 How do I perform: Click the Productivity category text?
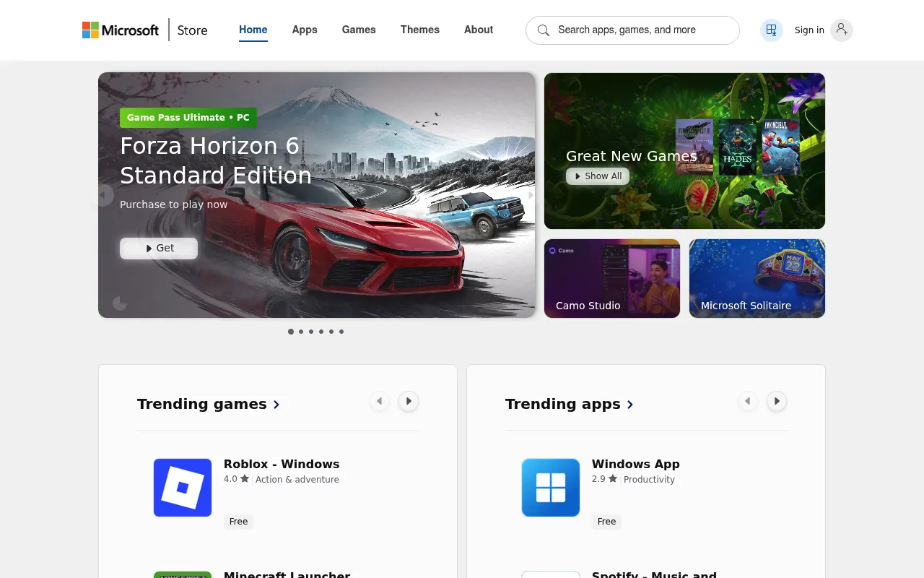click(649, 479)
